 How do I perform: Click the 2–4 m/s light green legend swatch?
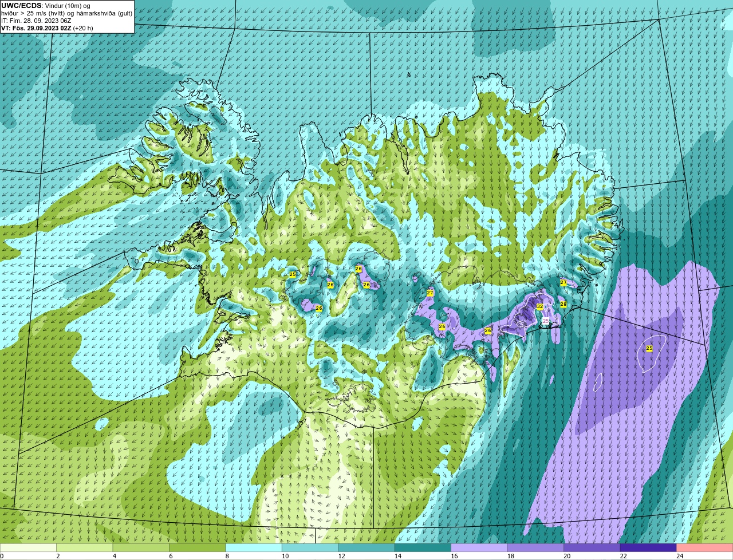tap(85, 547)
